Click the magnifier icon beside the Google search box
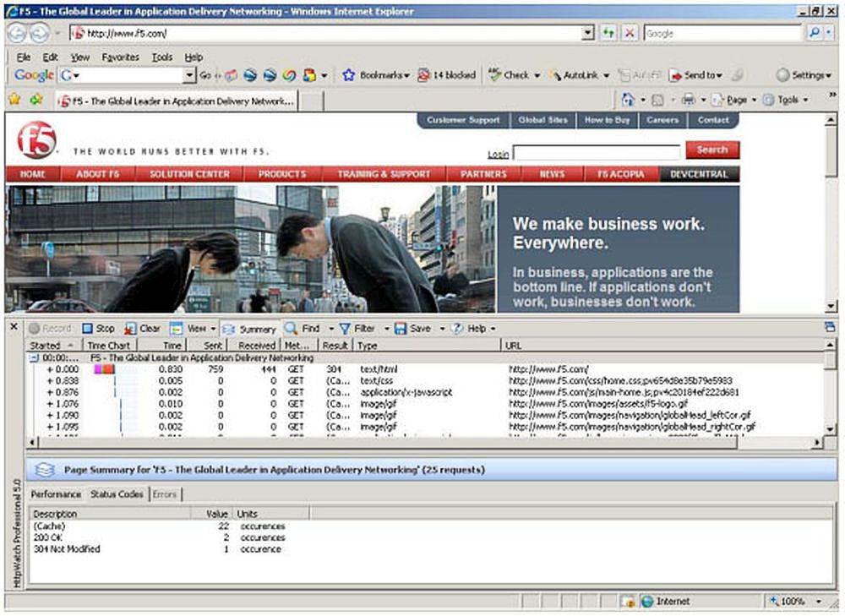Viewport: 845px width, 616px height. click(x=815, y=33)
